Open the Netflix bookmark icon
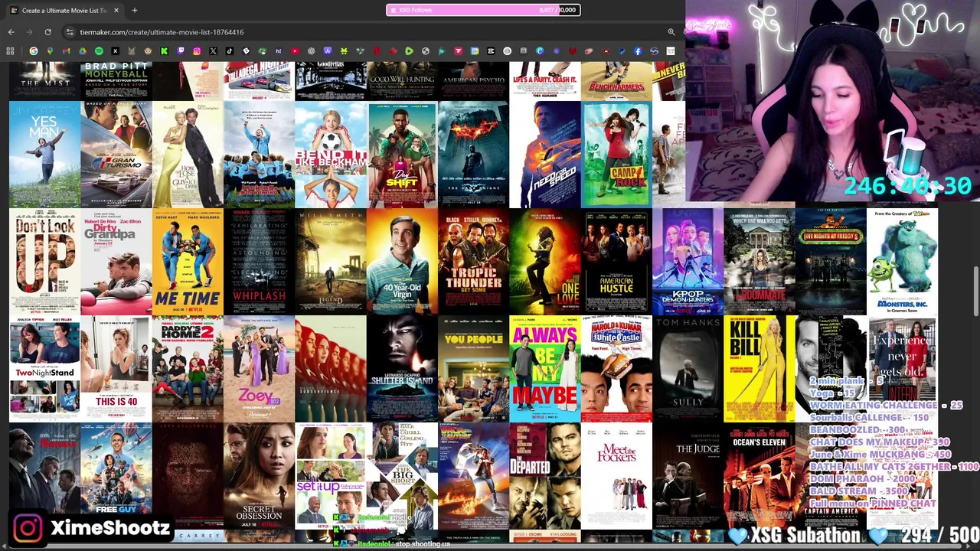 point(377,51)
